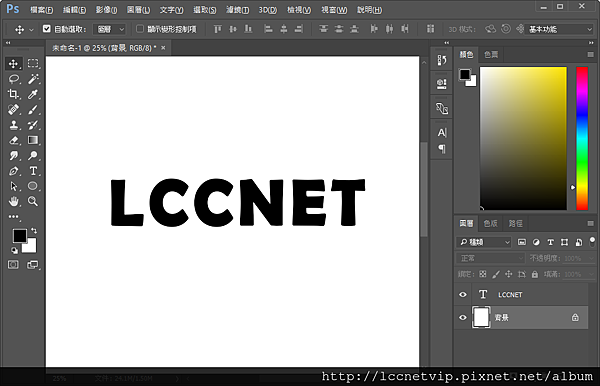Viewport: 600px width, 386px height.
Task: Open the History panel icon
Action: [442, 60]
